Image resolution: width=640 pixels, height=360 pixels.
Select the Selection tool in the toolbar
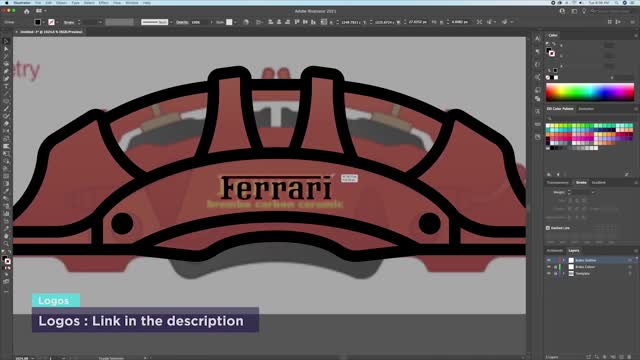click(x=6, y=41)
